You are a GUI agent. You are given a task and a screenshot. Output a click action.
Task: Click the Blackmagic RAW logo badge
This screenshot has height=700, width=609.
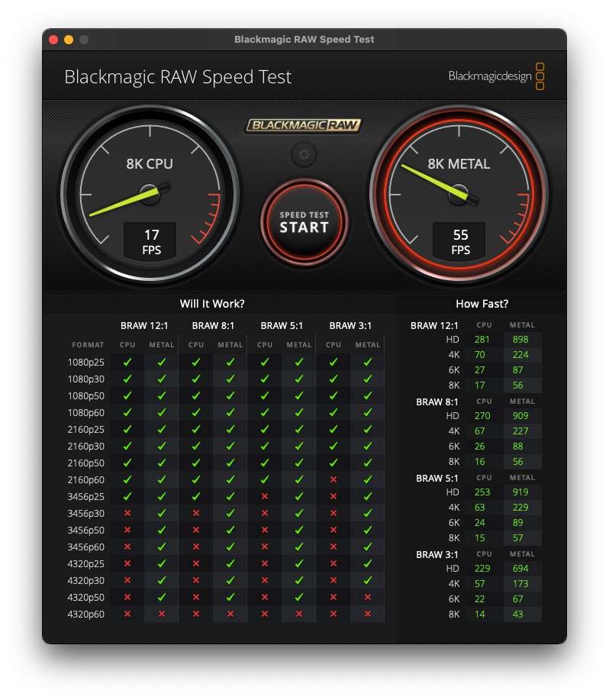point(304,125)
